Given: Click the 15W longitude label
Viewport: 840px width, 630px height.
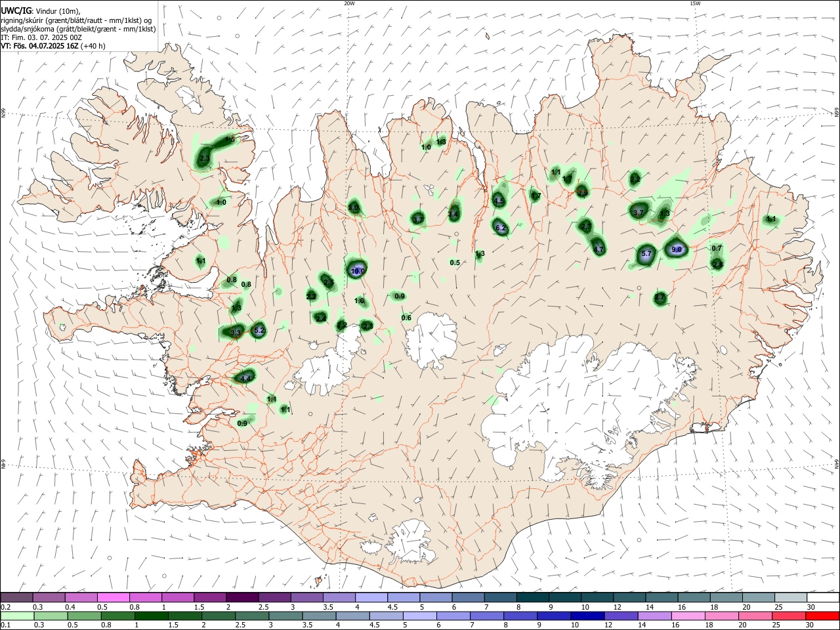Looking at the screenshot, I should [694, 3].
